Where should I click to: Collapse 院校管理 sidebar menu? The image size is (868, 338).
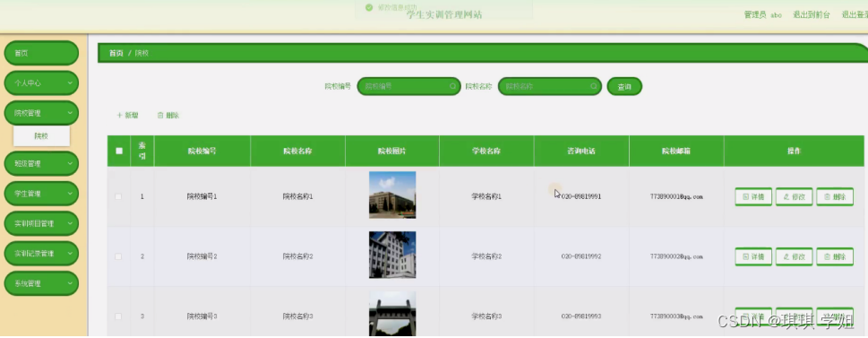[41, 113]
